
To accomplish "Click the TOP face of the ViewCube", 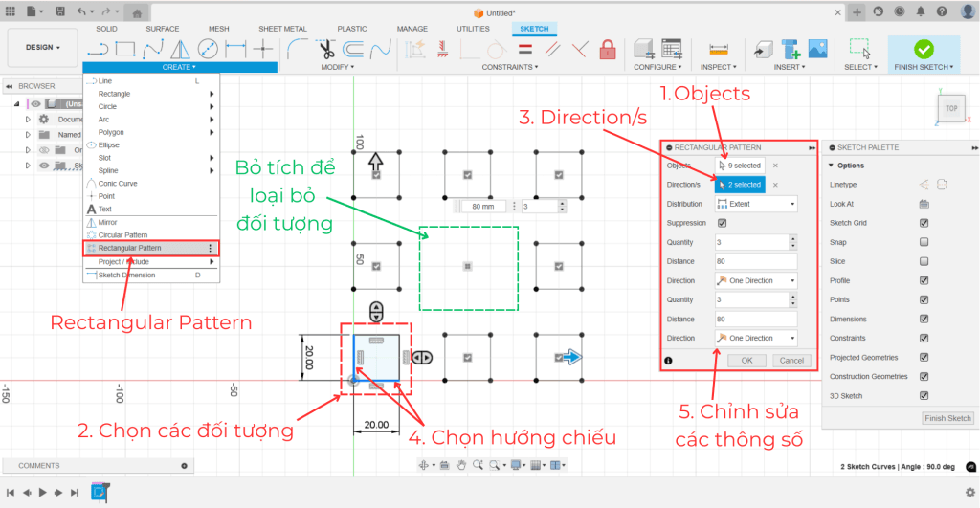I will pos(950,109).
